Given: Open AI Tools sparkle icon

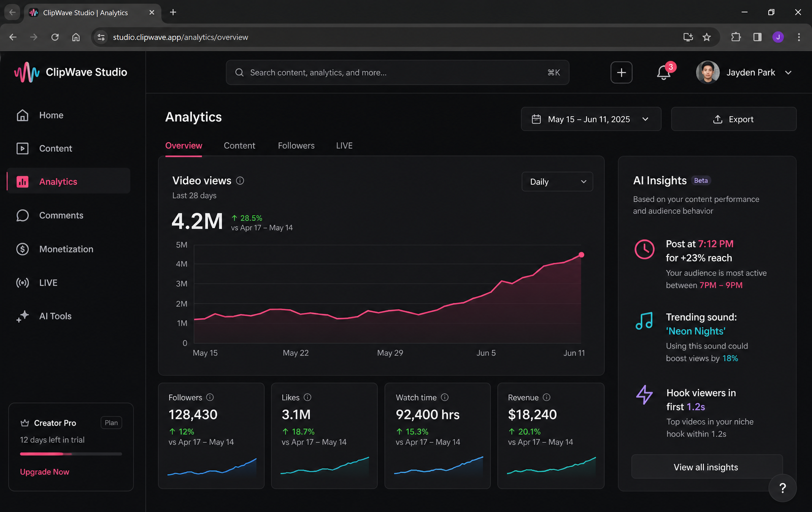Looking at the screenshot, I should (x=22, y=316).
